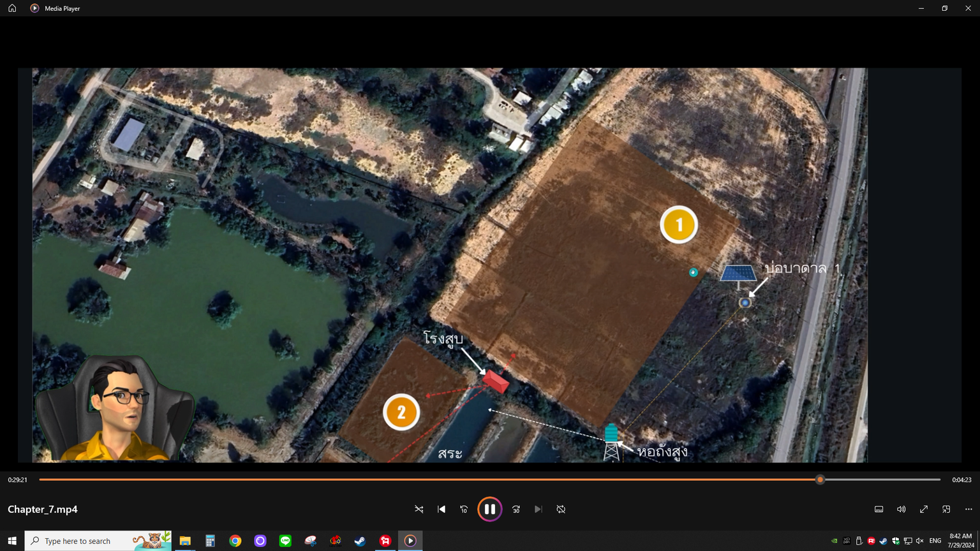Screen dimensions: 980x551
Task: Pause the video playback
Action: 489,509
